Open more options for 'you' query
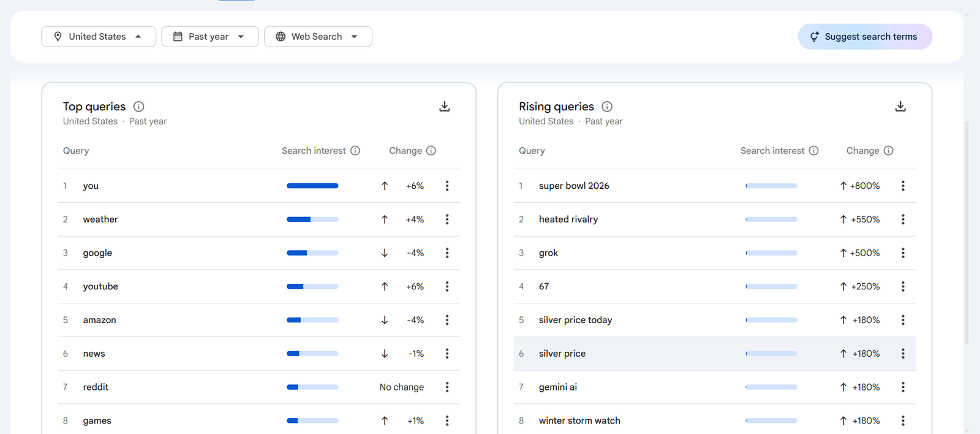This screenshot has width=980, height=434. (447, 186)
